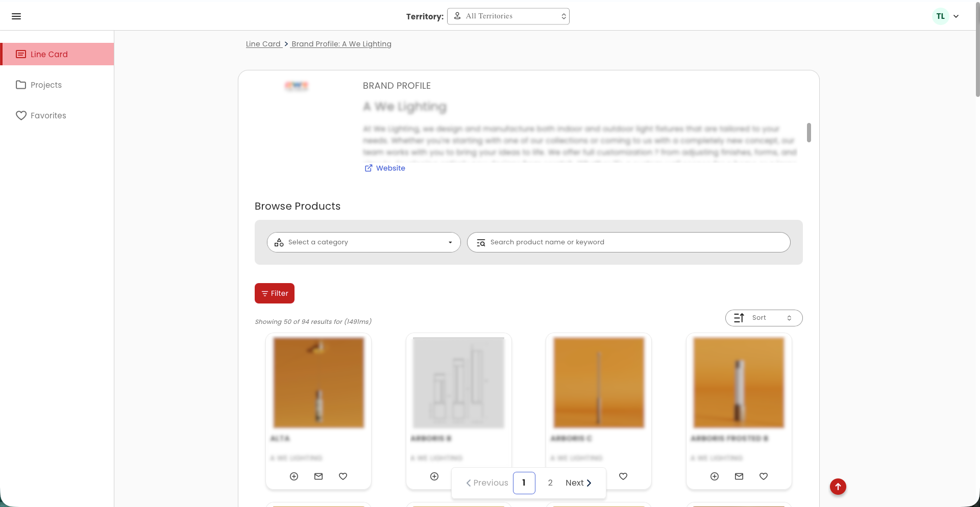Go to page 2 in pagination
Image resolution: width=980 pixels, height=507 pixels.
tap(550, 483)
